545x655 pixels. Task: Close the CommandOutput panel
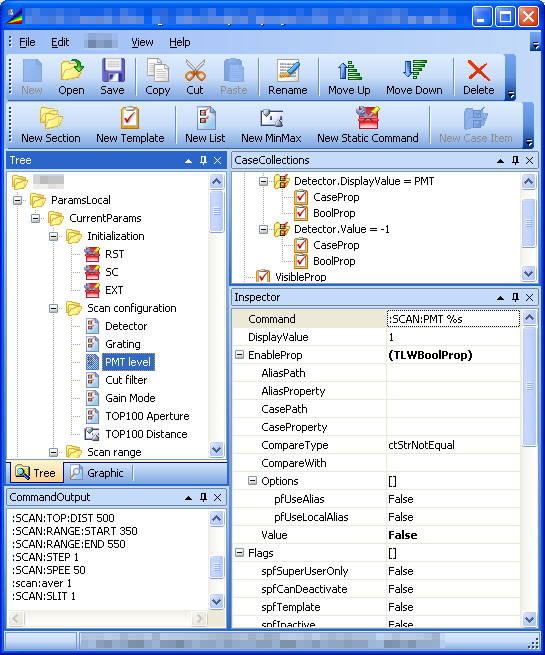(218, 497)
